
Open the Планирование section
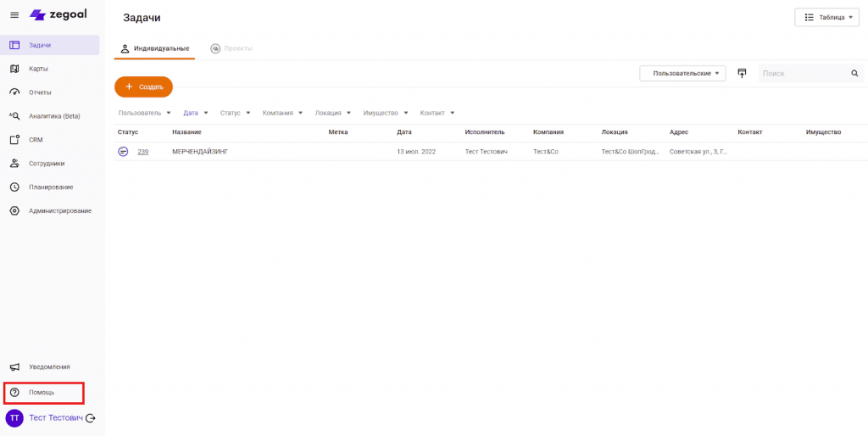coord(51,187)
